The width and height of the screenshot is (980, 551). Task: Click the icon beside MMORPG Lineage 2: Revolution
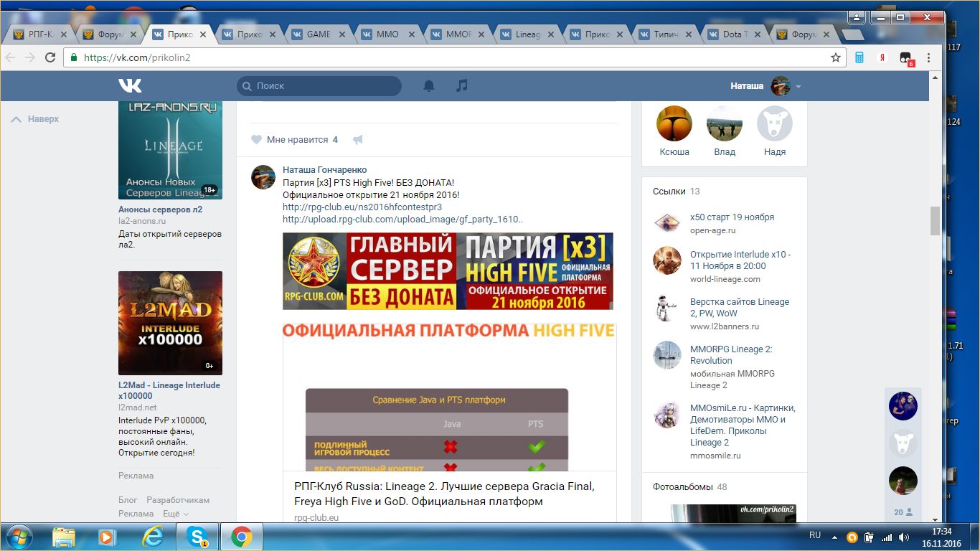tap(667, 355)
